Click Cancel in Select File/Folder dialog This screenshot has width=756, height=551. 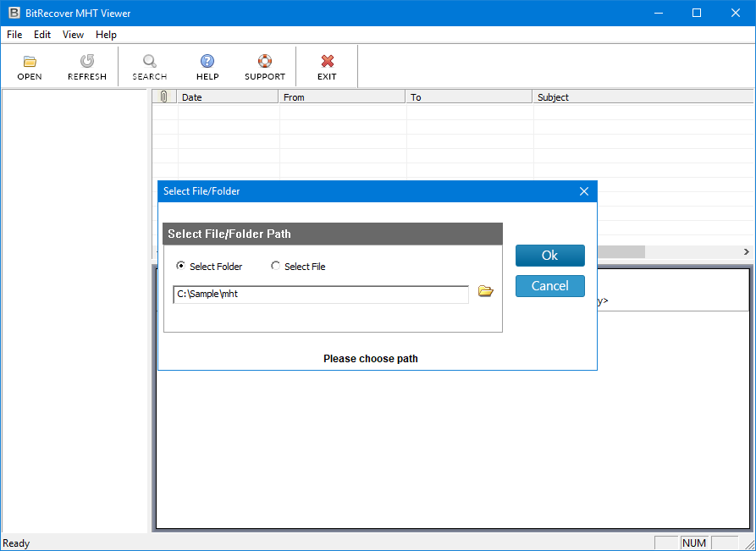[550, 286]
